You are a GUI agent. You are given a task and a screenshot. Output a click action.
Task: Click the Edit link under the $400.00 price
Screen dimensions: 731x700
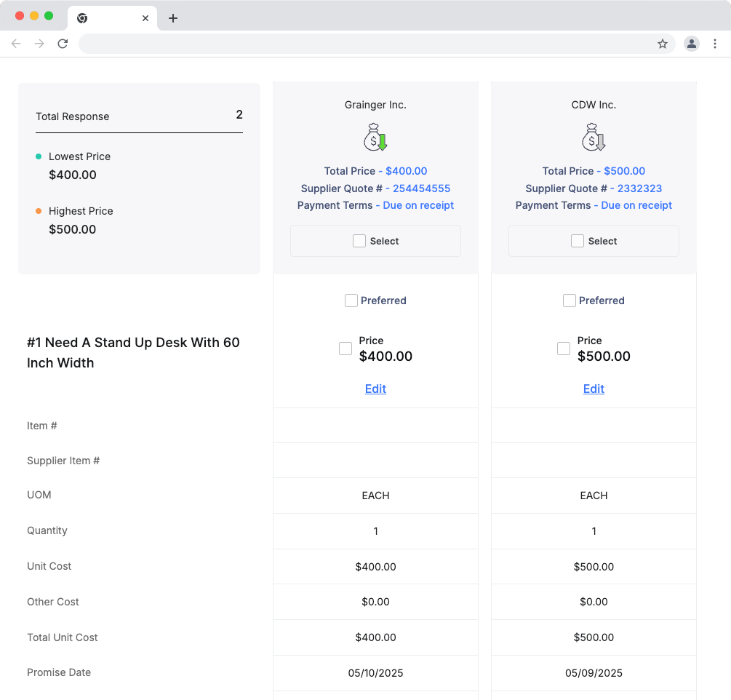[x=375, y=389]
